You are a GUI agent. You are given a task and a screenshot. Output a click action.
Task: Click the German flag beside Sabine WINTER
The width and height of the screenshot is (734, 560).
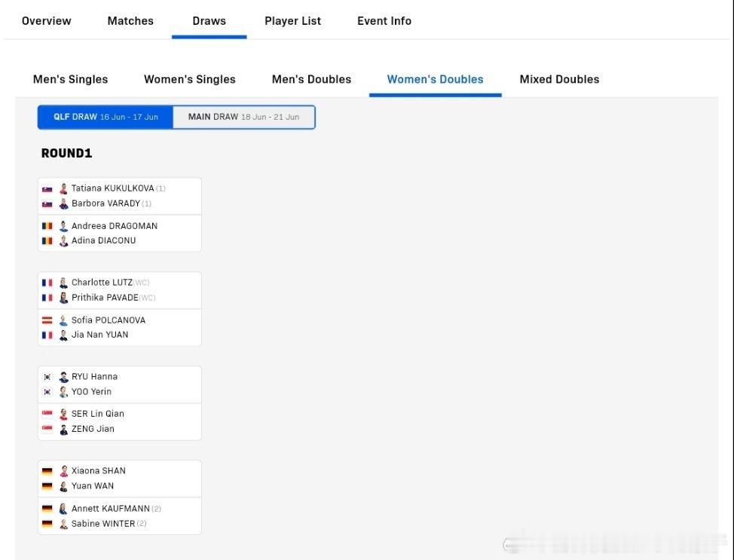(47, 524)
